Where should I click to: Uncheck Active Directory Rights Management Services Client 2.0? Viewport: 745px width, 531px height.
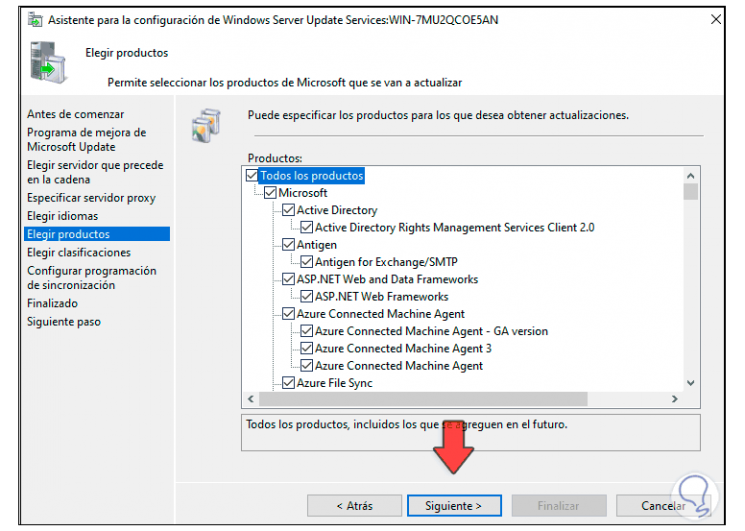[x=307, y=227]
